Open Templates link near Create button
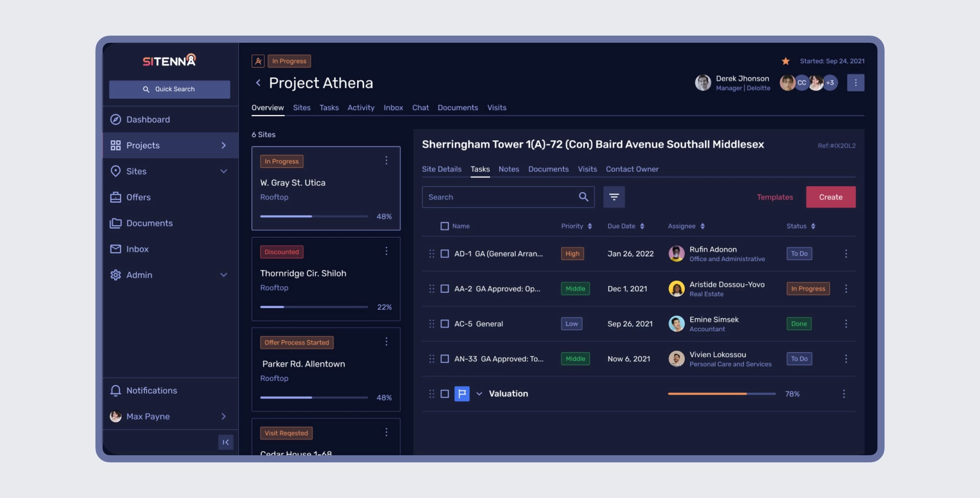Image resolution: width=980 pixels, height=498 pixels. coord(775,197)
